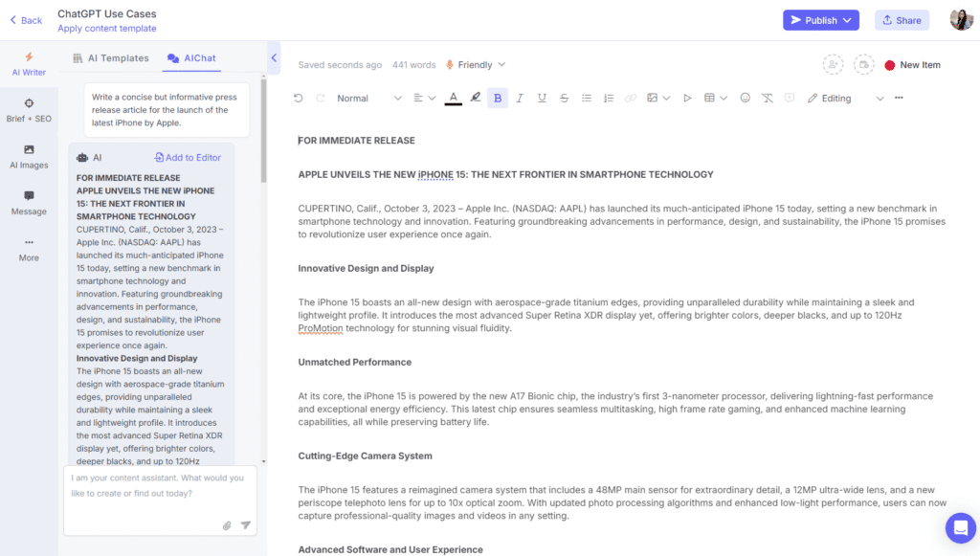Screen dimensions: 980x556
Task: Open the Brief + SEO panel
Action: (x=29, y=111)
